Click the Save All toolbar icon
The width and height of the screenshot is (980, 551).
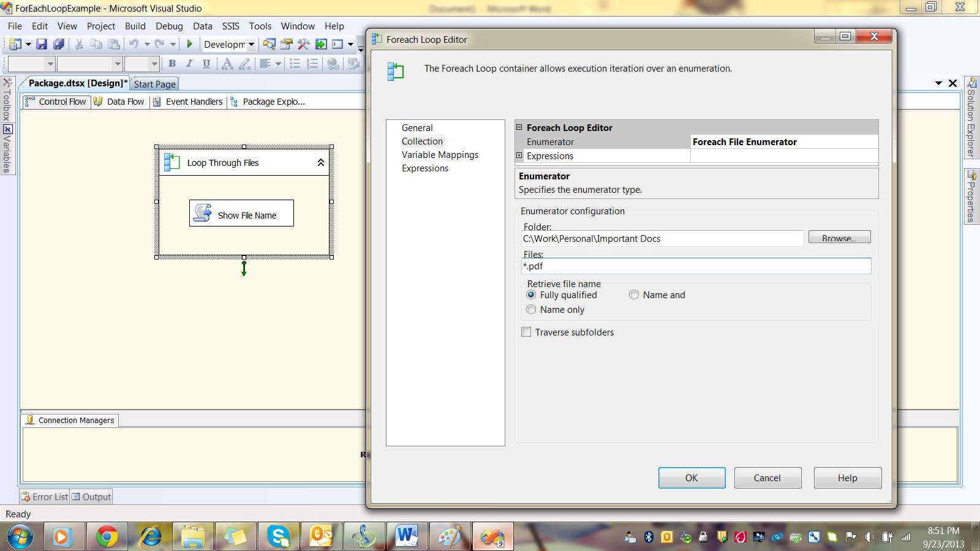tap(59, 44)
